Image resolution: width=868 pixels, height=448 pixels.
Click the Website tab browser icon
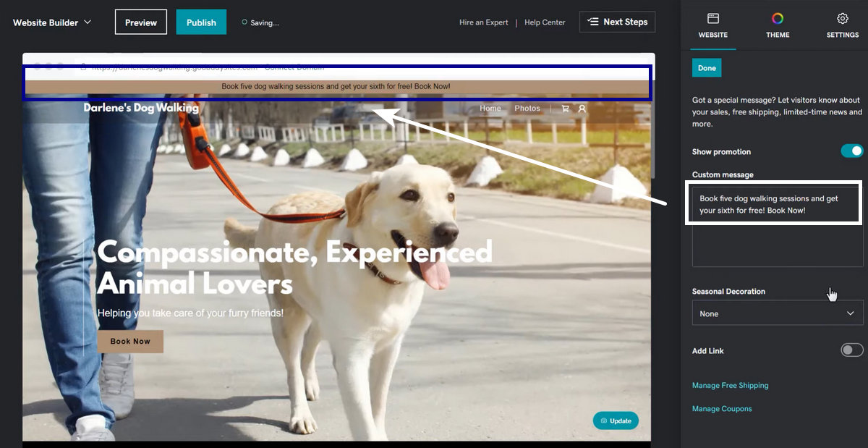(712, 18)
